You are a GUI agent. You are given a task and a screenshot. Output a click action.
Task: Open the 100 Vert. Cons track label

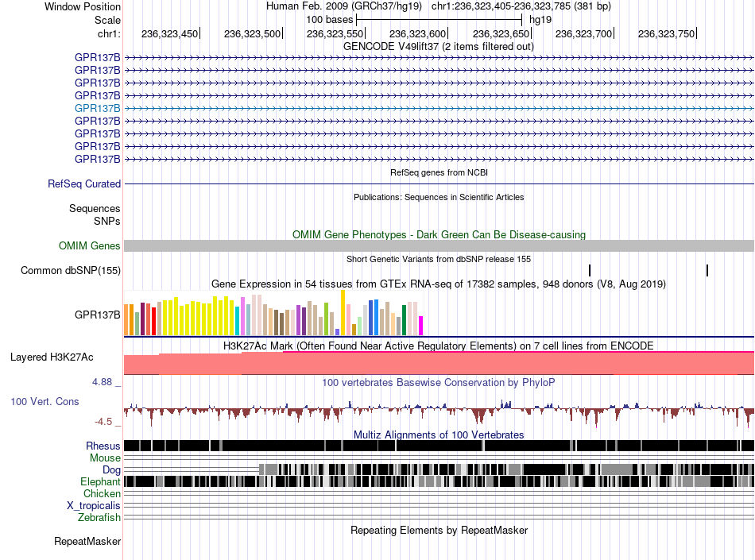point(45,401)
